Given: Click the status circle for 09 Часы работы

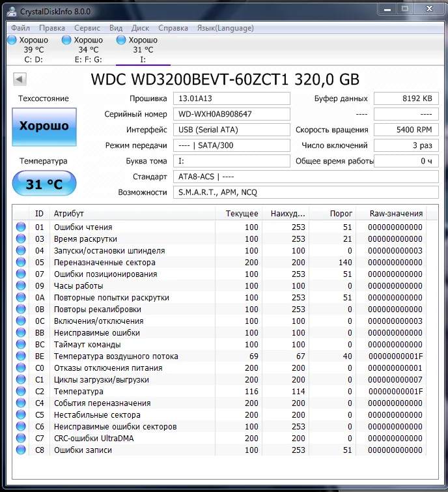Looking at the screenshot, I should click(21, 285).
